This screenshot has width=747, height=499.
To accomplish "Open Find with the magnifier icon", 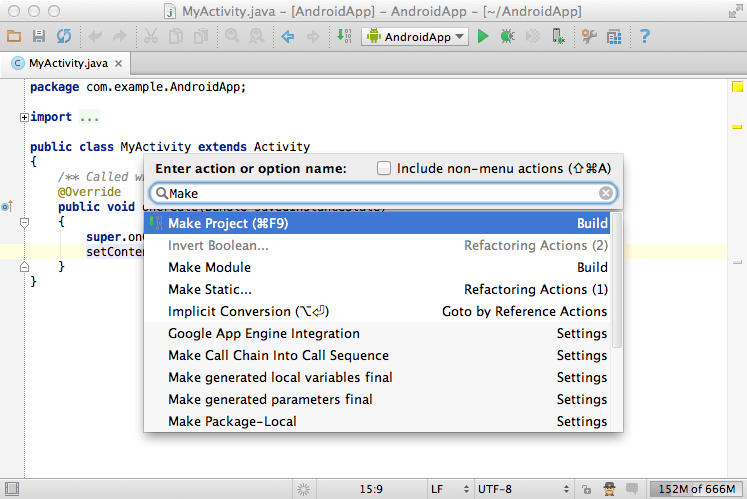I will (232, 36).
